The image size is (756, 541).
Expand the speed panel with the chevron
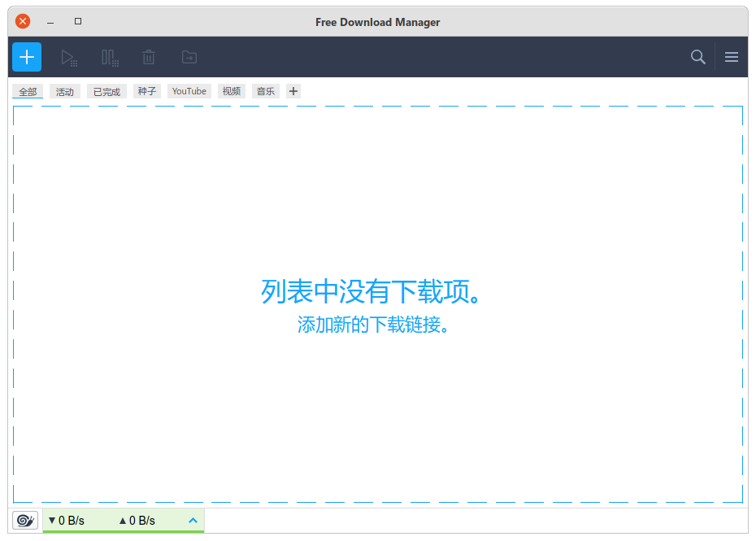pyautogui.click(x=193, y=520)
